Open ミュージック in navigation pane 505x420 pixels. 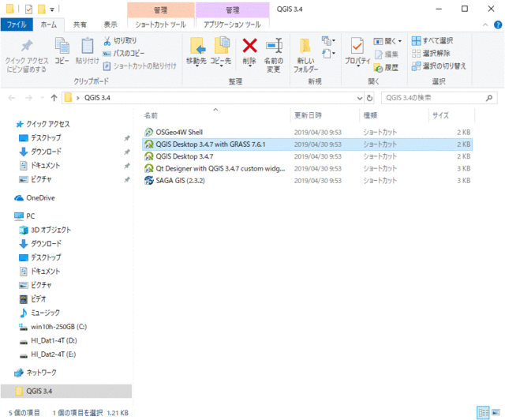[x=39, y=313]
